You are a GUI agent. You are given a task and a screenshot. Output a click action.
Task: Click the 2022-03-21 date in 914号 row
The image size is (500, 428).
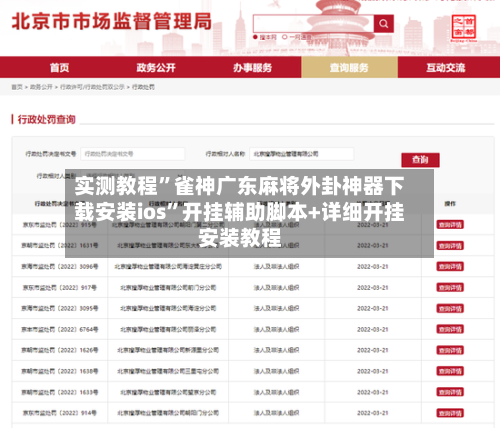tap(373, 413)
